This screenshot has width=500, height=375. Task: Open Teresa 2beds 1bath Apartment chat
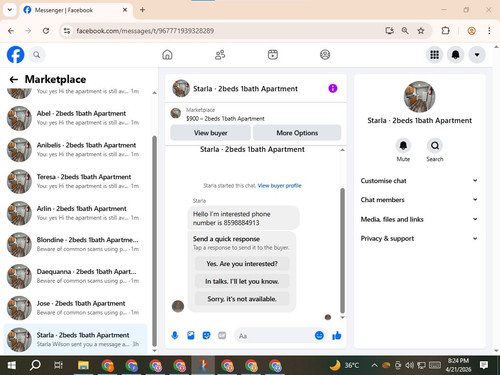pos(76,181)
